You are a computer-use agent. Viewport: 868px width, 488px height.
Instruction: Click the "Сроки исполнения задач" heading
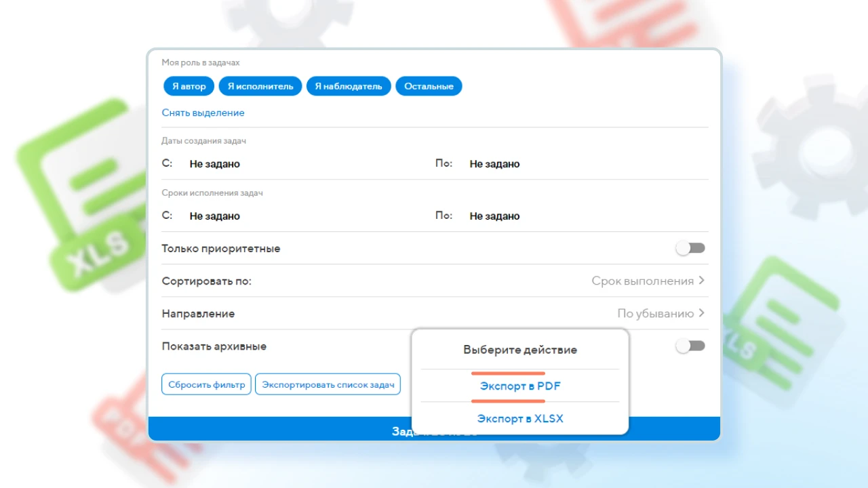(x=212, y=192)
